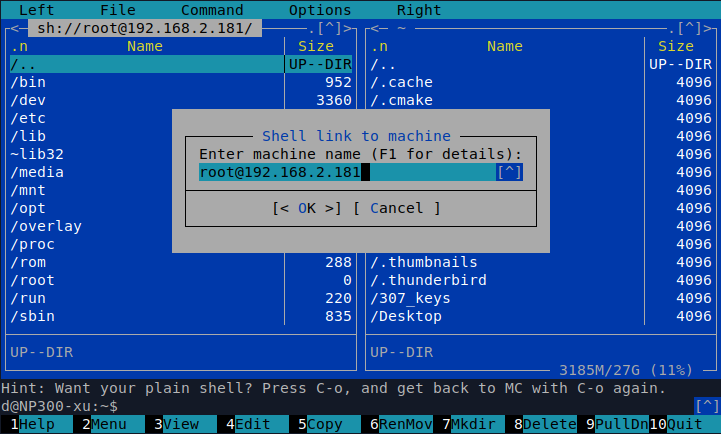721x434 pixels.
Task: Click the 1Help function key
Action: click(37, 424)
